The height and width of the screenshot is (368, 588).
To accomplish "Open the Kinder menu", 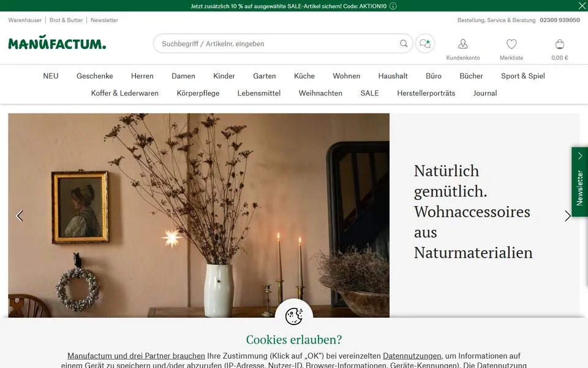I will pos(224,76).
